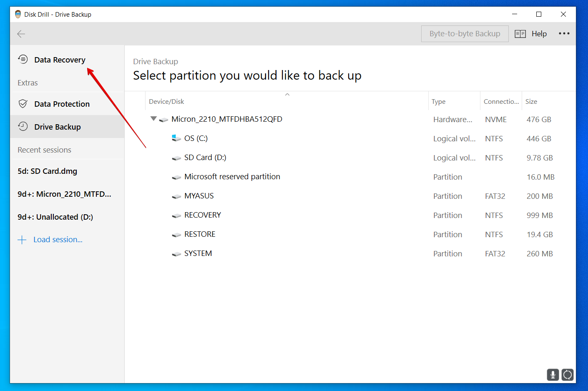Sort by Connection column header
588x391 pixels.
[x=501, y=102]
